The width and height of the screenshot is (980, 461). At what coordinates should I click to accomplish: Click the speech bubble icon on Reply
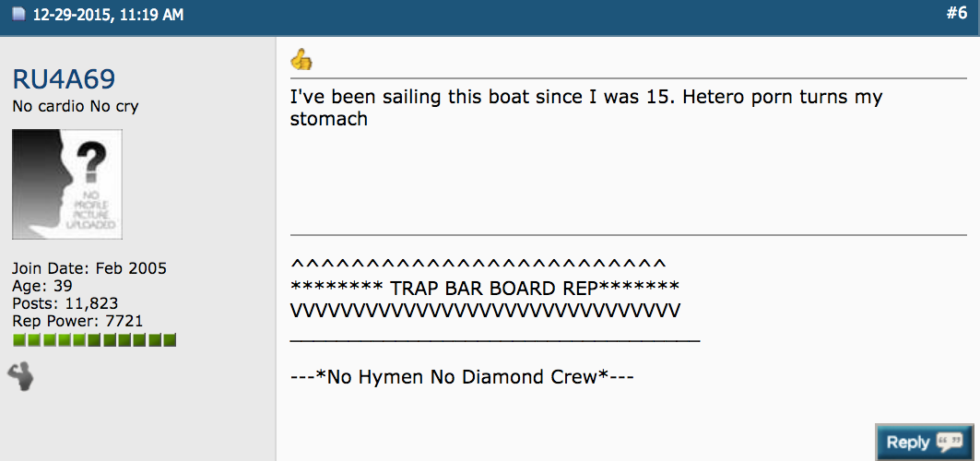click(x=950, y=443)
